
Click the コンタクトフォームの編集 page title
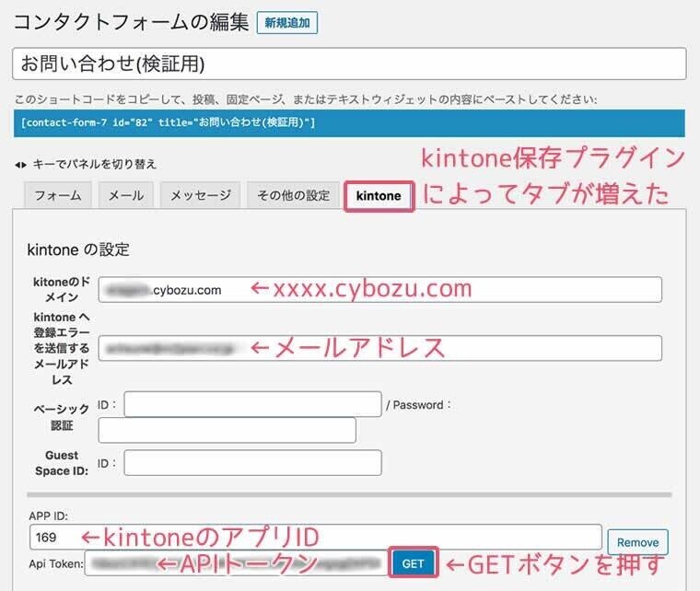pos(131,22)
